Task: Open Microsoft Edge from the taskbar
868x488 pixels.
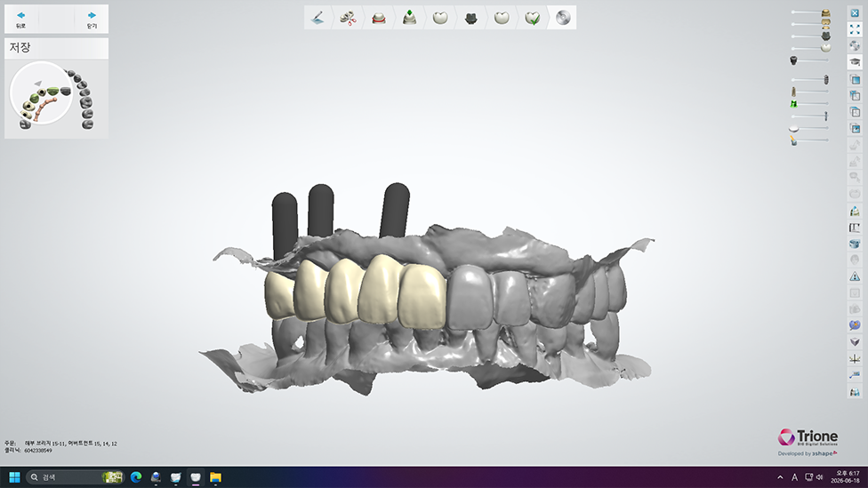Action: 136,477
